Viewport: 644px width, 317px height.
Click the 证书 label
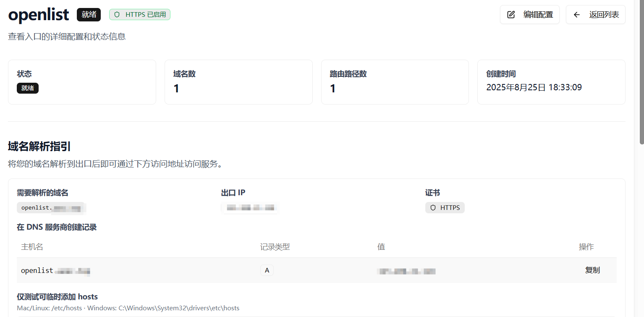tap(432, 193)
